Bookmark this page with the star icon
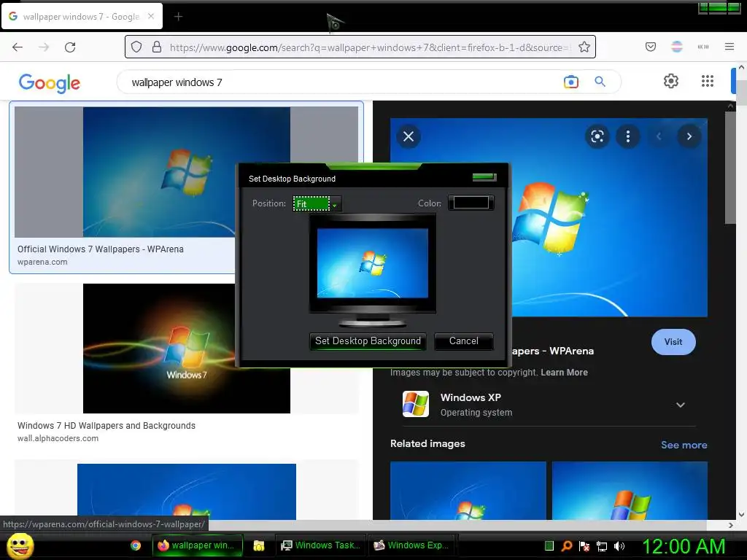Viewport: 747px width, 560px height. pos(584,47)
